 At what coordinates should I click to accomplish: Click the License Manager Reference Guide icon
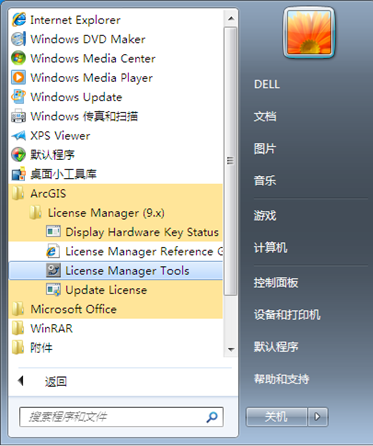pyautogui.click(x=53, y=251)
